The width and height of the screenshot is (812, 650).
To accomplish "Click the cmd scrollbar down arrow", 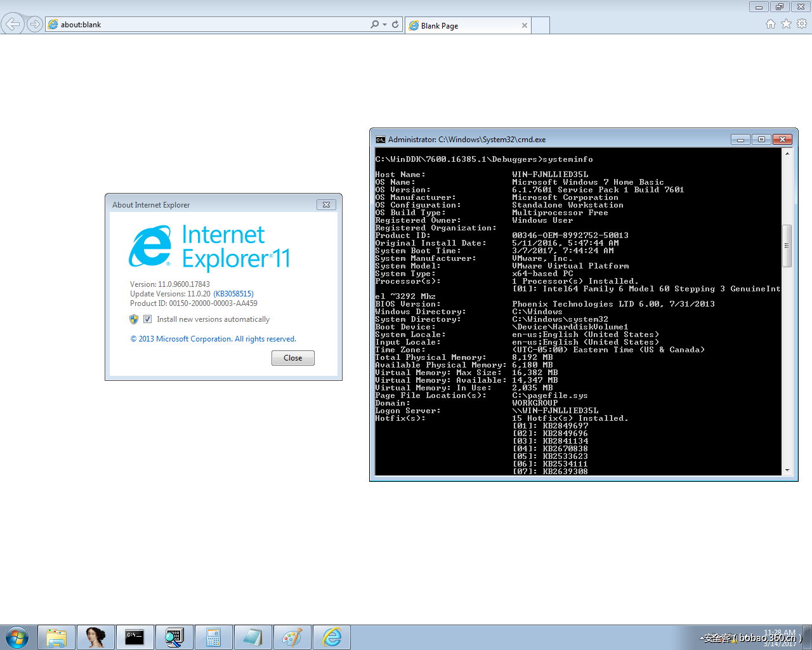I will [x=787, y=470].
